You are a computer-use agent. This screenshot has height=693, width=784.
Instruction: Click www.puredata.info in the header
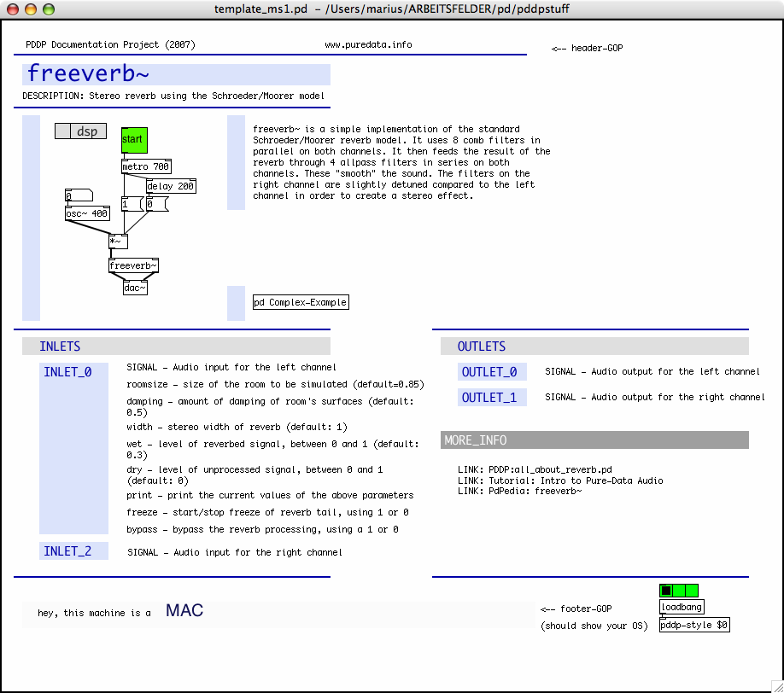368,44
